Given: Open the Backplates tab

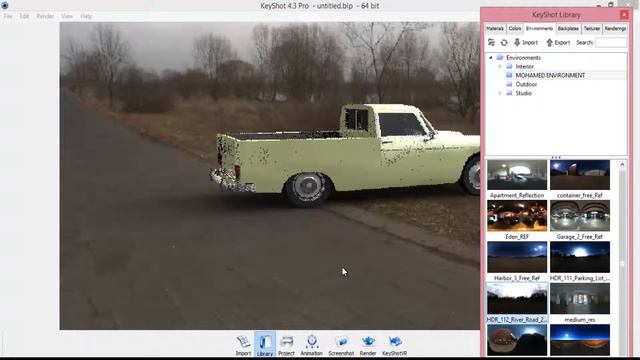Looking at the screenshot, I should coord(568,29).
